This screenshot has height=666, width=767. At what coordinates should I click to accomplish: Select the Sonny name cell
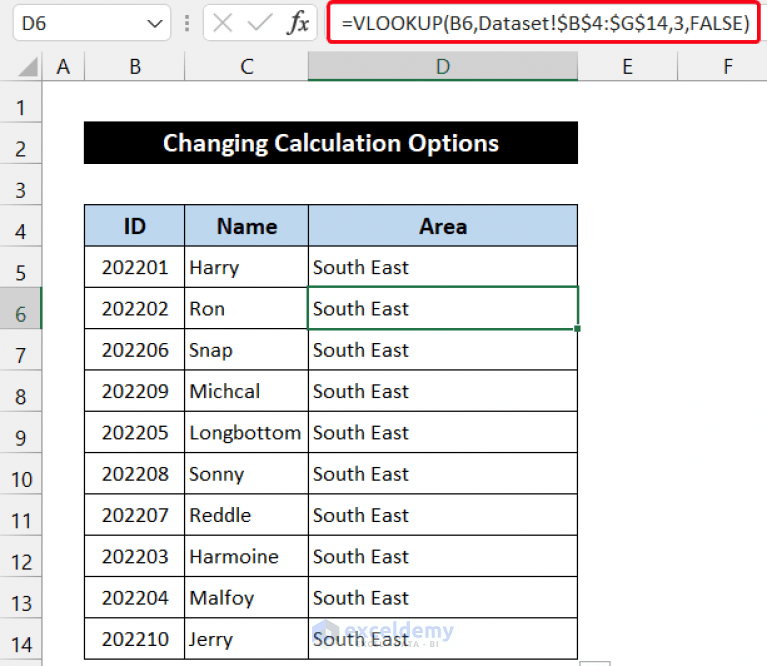pos(247,474)
